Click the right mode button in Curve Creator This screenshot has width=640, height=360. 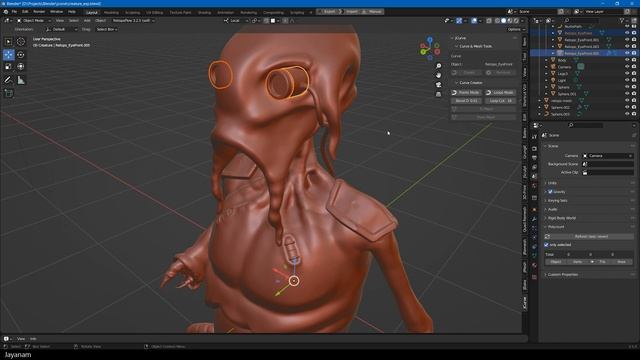pyautogui.click(x=500, y=93)
